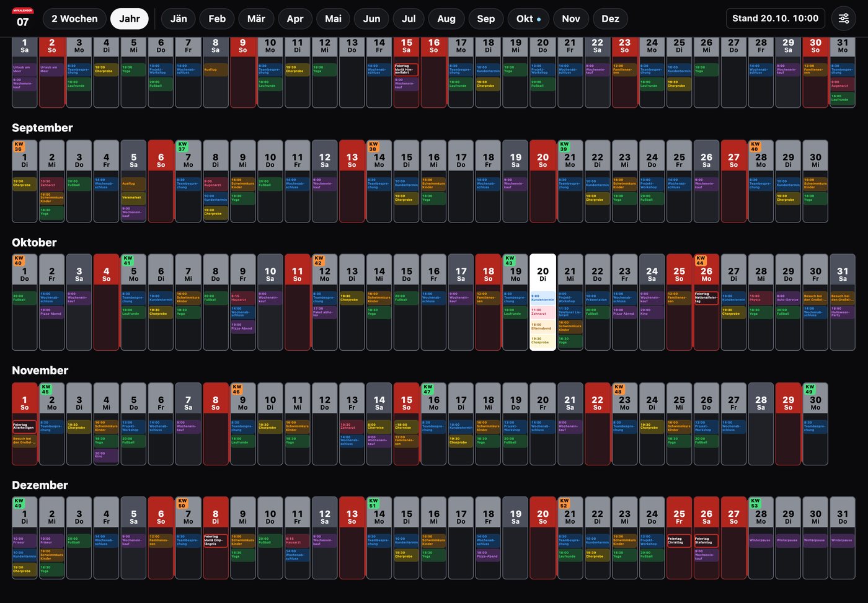Open the Feiertag Christtag event in December

[x=679, y=540]
